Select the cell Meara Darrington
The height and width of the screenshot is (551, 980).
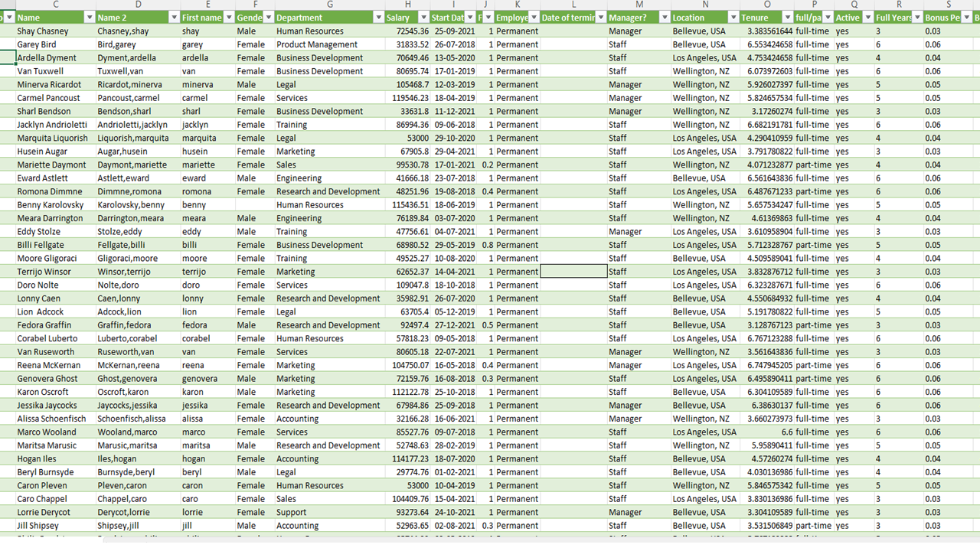(55, 218)
